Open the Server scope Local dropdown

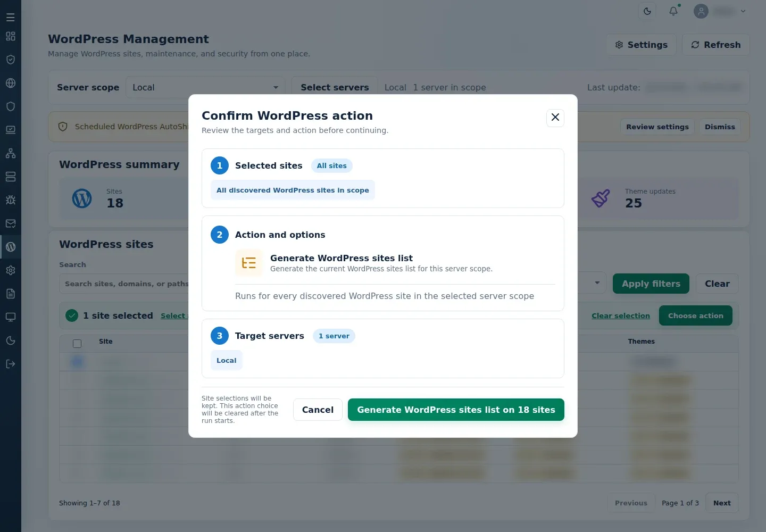(205, 87)
